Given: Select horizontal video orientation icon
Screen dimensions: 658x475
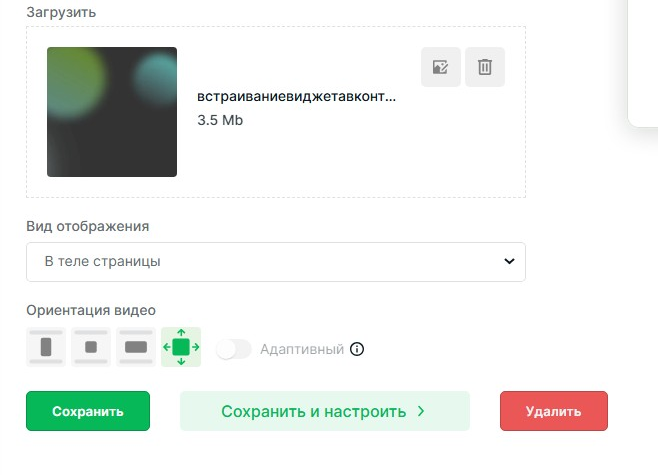Looking at the screenshot, I should click(x=136, y=347).
